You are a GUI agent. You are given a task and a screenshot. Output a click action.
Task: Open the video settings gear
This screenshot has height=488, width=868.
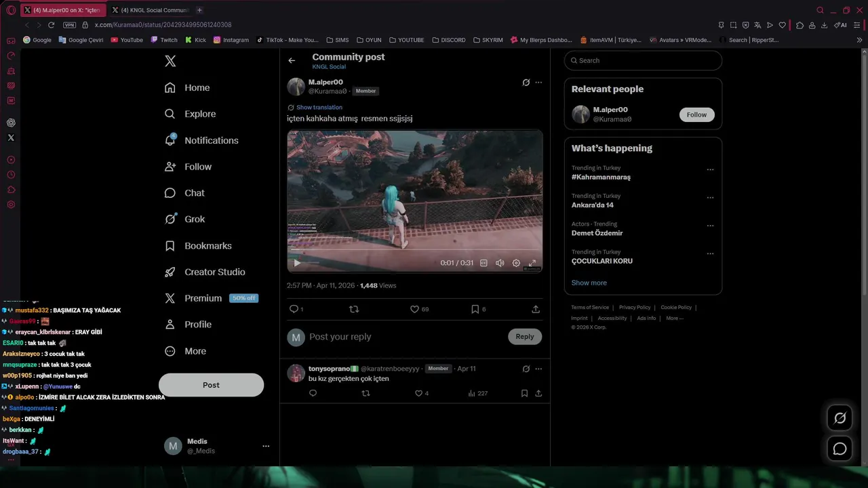point(516,263)
